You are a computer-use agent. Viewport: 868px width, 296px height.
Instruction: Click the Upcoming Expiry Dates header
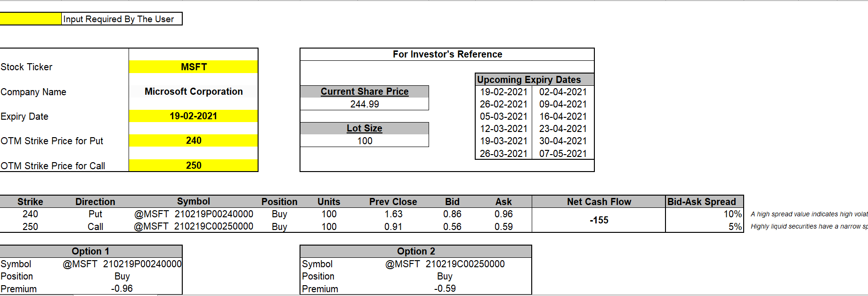click(529, 80)
